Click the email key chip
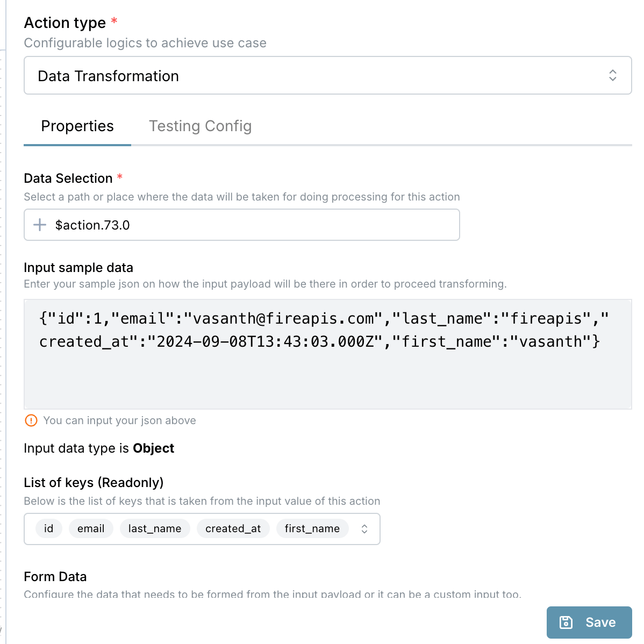Screen dimensions: 644x644 [x=91, y=528]
